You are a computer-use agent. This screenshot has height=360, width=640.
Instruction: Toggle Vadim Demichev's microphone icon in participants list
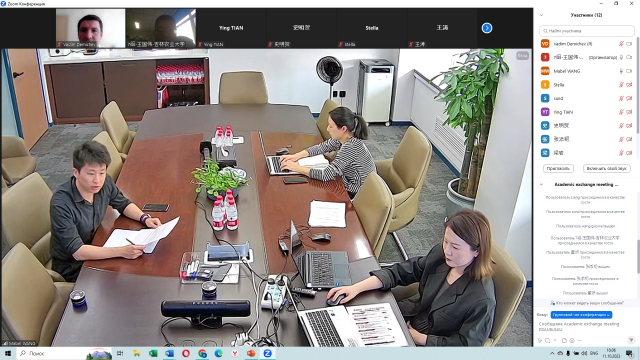click(621, 44)
